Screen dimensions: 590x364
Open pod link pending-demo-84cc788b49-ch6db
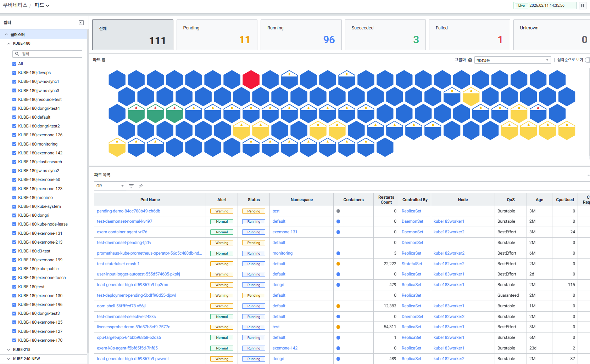pyautogui.click(x=128, y=211)
